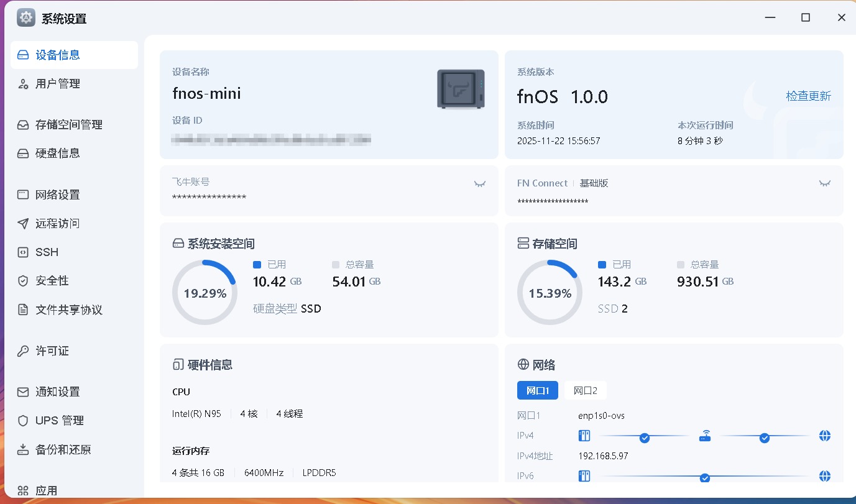Select the 安全性 shield icon

point(22,280)
